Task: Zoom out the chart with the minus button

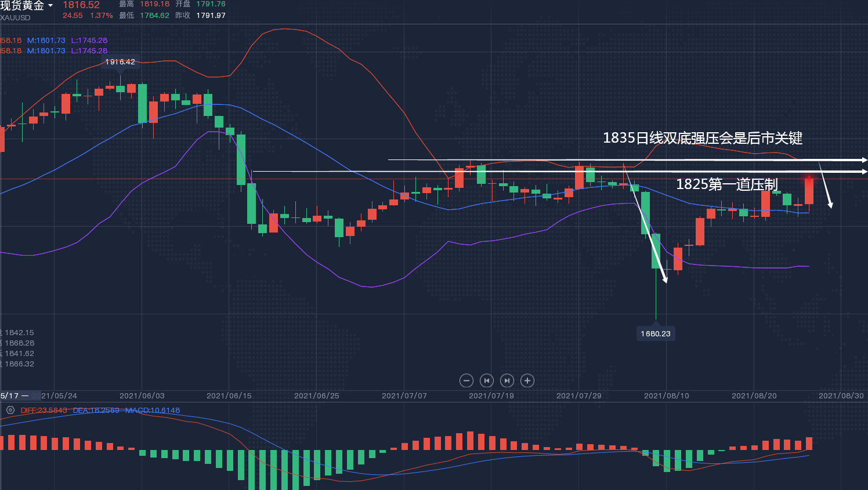Action: pyautogui.click(x=466, y=380)
